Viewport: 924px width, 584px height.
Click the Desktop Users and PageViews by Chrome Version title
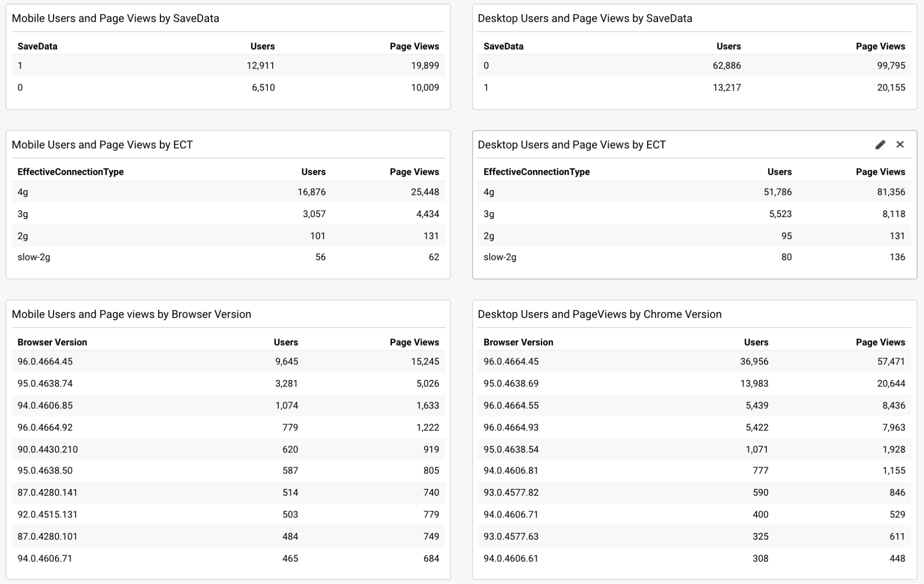600,313
